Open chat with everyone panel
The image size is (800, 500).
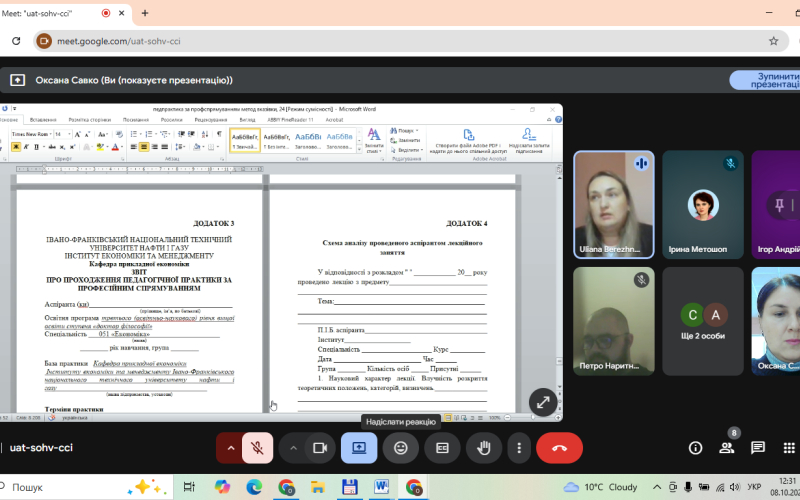tap(758, 448)
